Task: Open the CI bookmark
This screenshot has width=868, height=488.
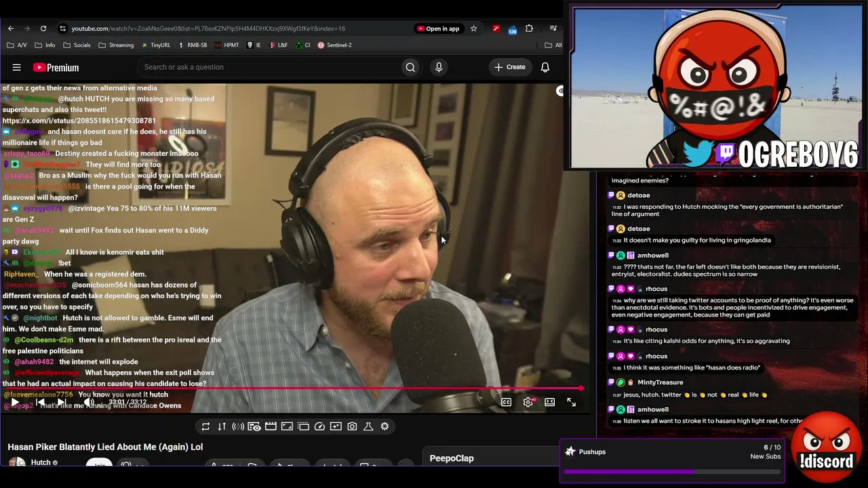Action: tap(302, 45)
